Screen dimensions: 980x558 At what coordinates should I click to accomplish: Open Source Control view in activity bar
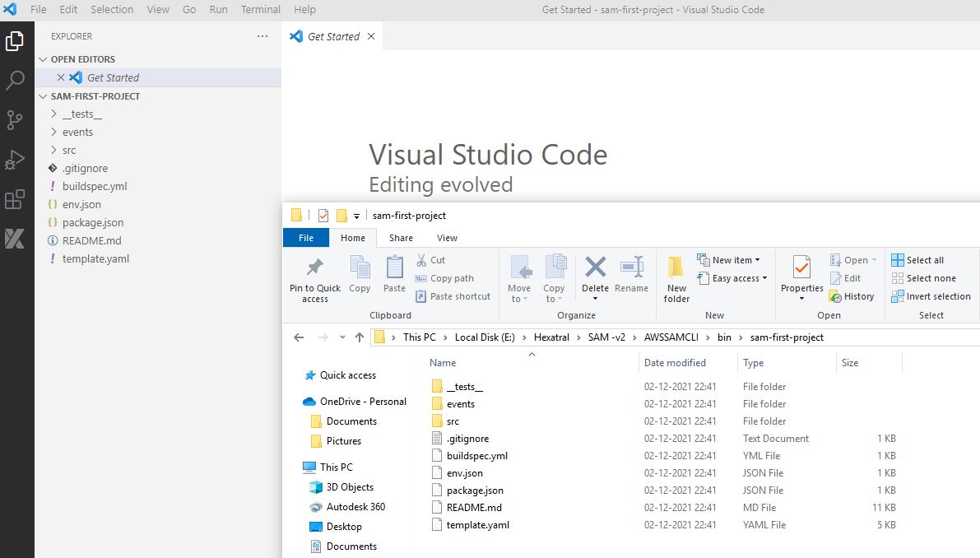15,120
